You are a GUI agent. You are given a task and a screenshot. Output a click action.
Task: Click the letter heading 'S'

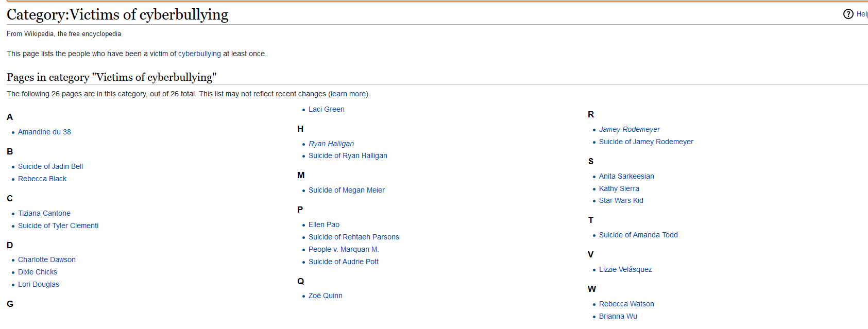(591, 162)
